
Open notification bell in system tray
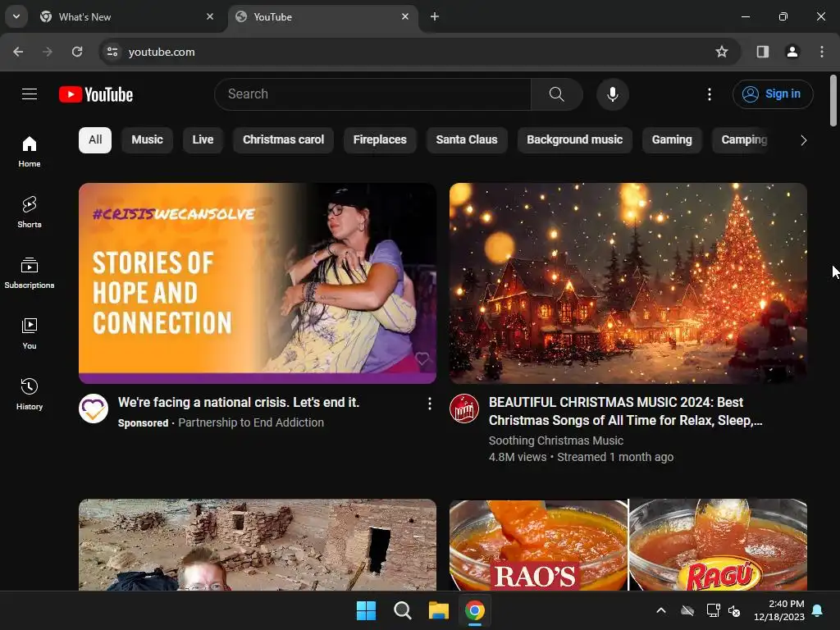(818, 610)
